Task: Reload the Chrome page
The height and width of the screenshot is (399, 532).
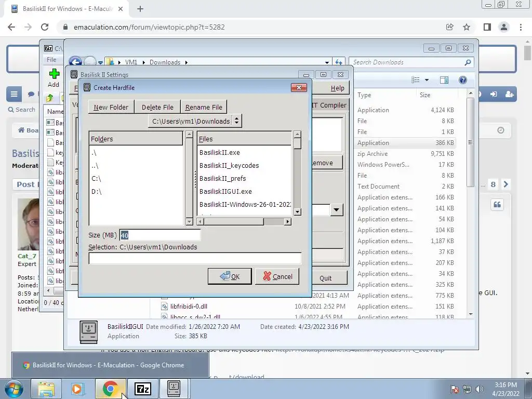Action: tap(45, 27)
